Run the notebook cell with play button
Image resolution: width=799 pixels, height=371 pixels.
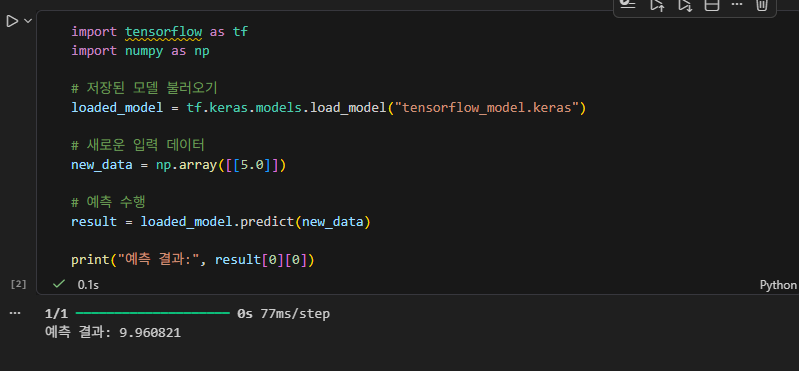click(x=12, y=21)
